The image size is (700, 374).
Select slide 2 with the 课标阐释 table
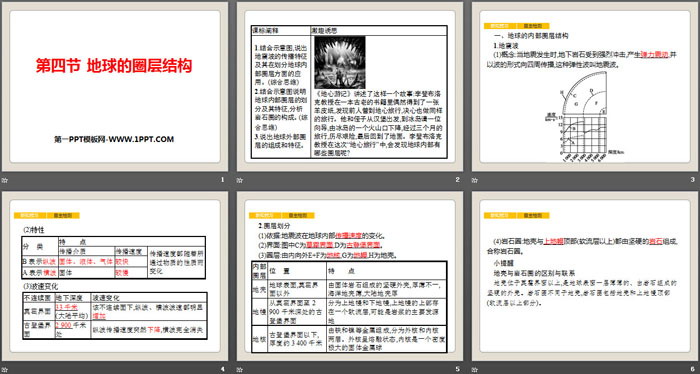350,87
